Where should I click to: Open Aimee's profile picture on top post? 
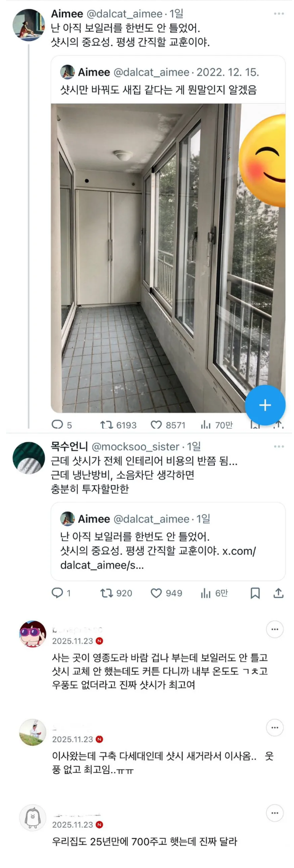coord(28,25)
